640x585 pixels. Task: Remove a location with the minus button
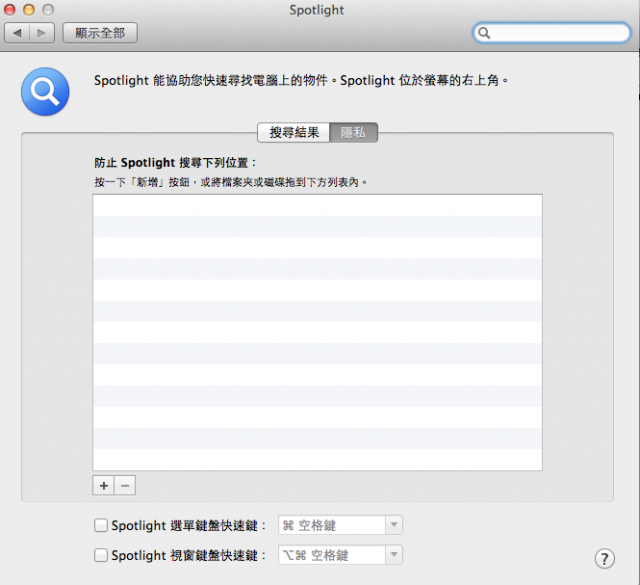click(125, 485)
